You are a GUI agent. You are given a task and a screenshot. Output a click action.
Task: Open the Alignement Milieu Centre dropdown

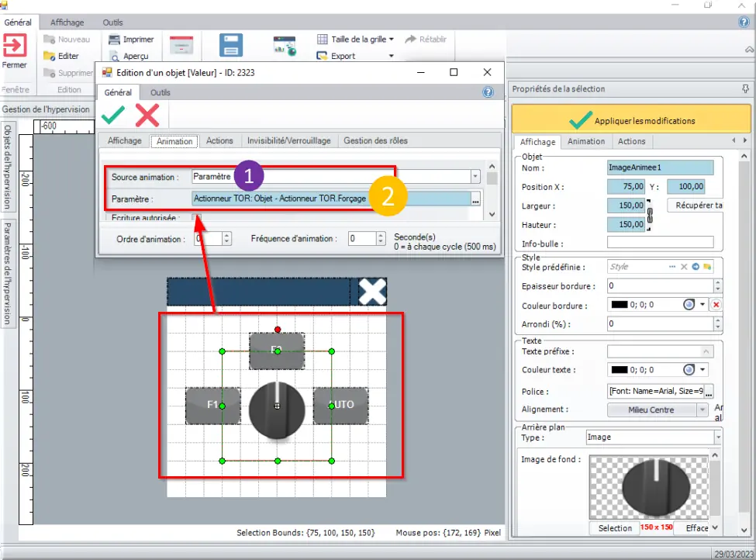pos(702,410)
